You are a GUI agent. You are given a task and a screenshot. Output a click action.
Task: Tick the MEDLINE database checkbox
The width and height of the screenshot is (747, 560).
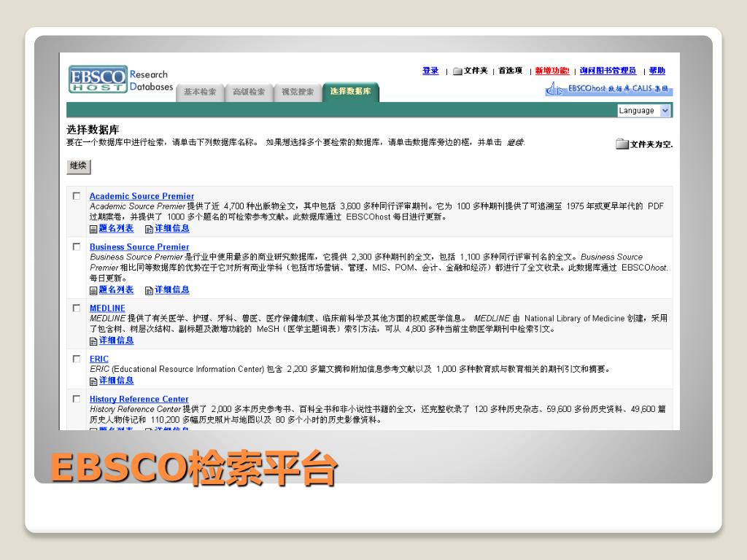(76, 308)
